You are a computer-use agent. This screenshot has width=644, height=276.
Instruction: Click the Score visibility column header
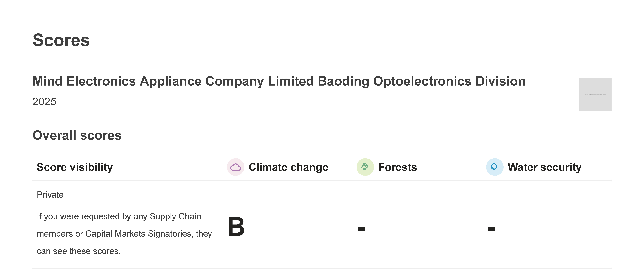75,167
